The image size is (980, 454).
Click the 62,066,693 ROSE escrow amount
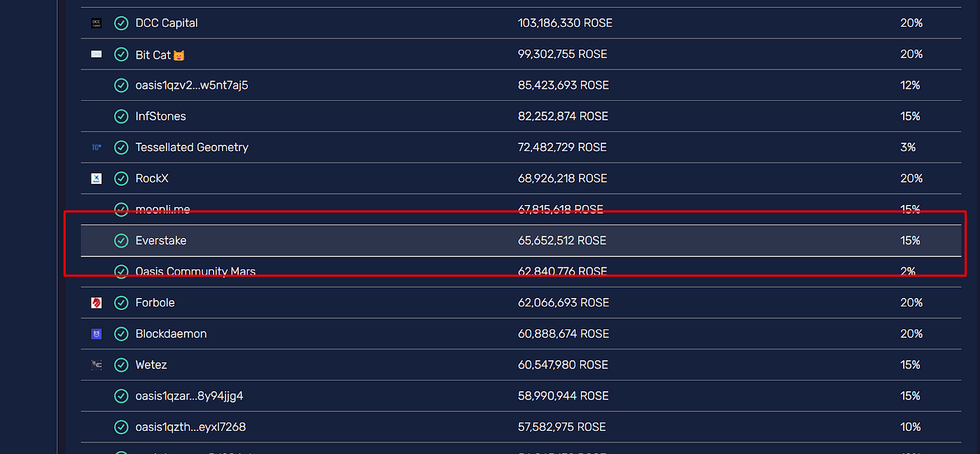click(562, 303)
